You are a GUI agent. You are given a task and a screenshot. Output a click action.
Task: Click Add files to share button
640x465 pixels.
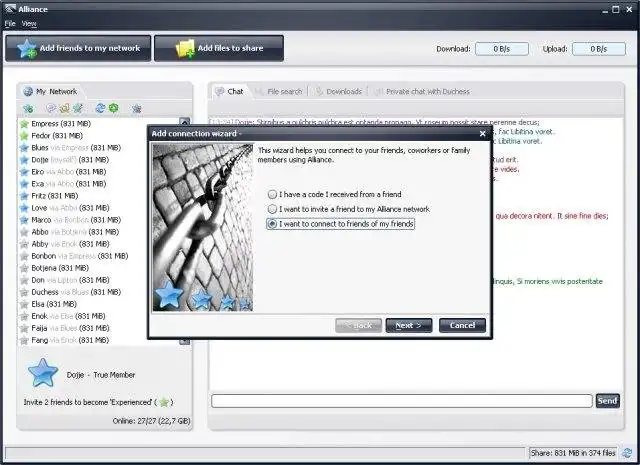[219, 48]
